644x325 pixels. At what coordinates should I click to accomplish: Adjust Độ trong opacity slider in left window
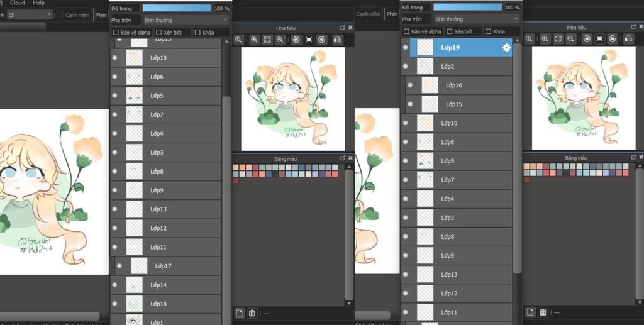pos(177,8)
